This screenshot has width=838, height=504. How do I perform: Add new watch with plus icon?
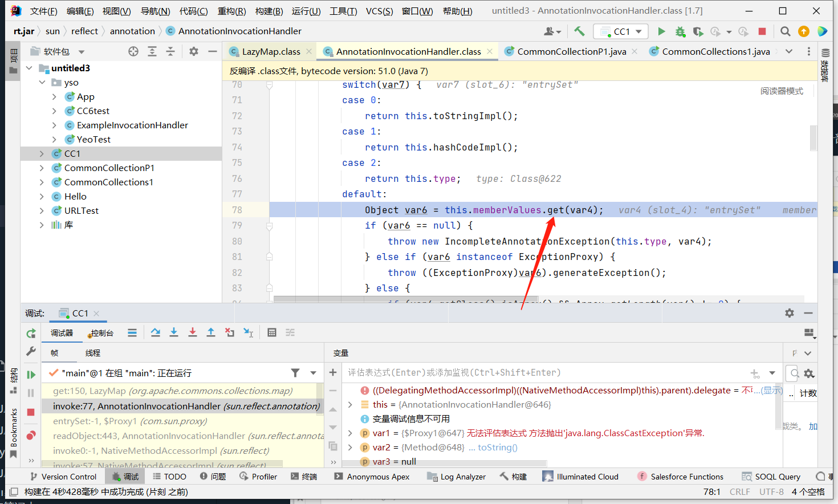333,372
